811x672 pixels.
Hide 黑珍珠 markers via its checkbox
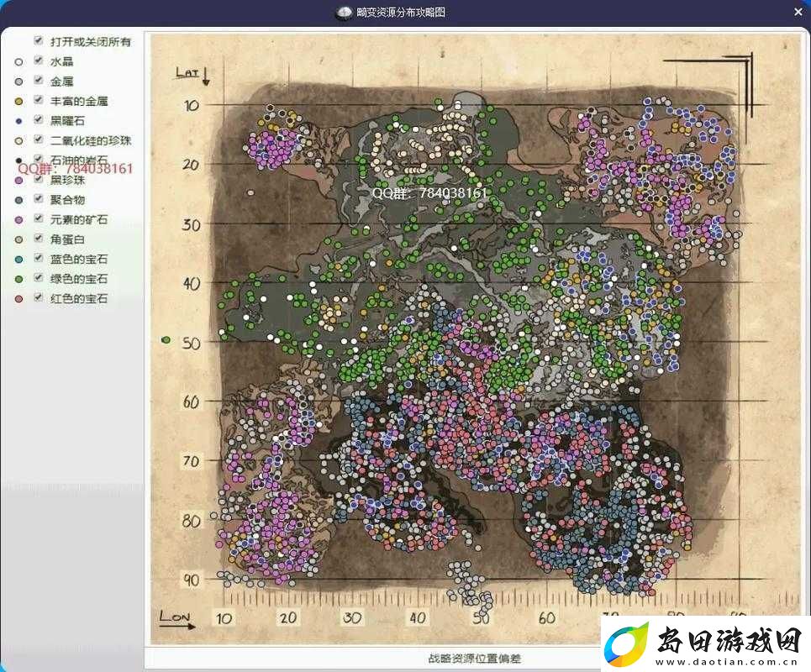39,179
